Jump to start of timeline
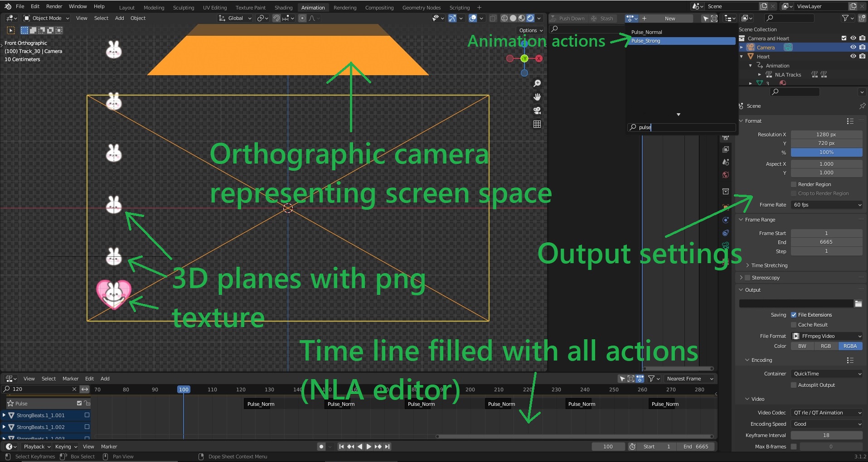 tap(342, 447)
